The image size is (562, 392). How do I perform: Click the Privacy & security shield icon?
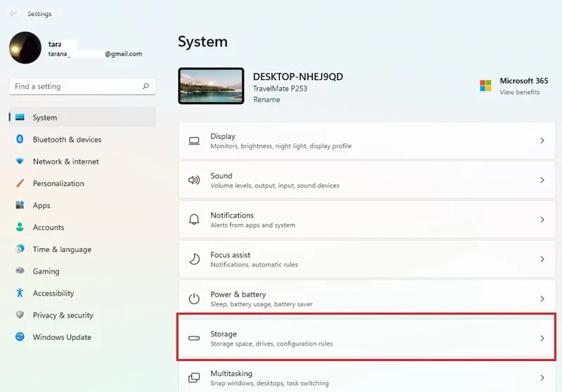tap(20, 315)
